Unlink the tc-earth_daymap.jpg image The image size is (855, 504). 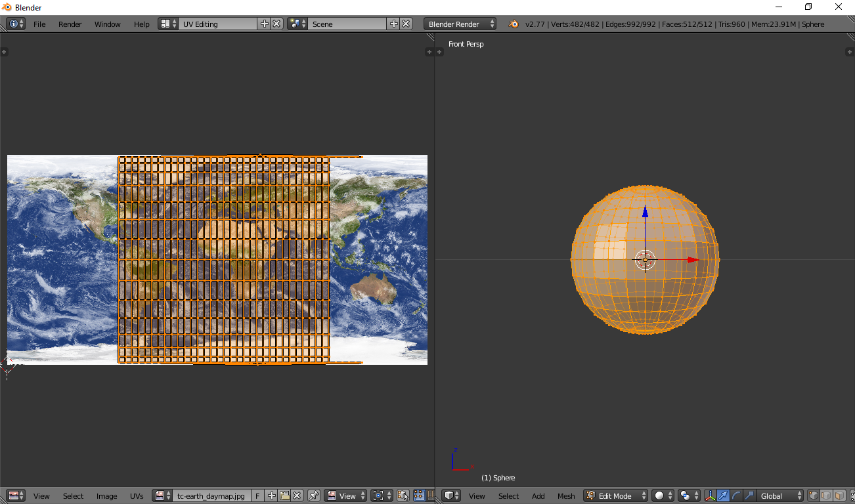pos(297,496)
